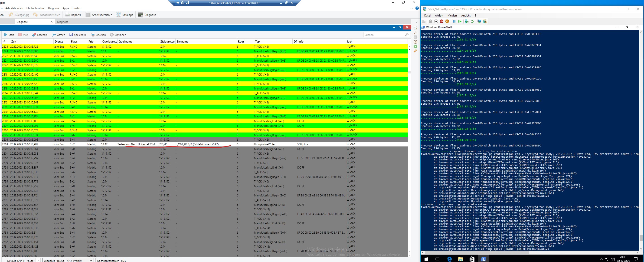Click the red VM shutdown icon
This screenshot has width=644, height=262.
(x=441, y=22)
